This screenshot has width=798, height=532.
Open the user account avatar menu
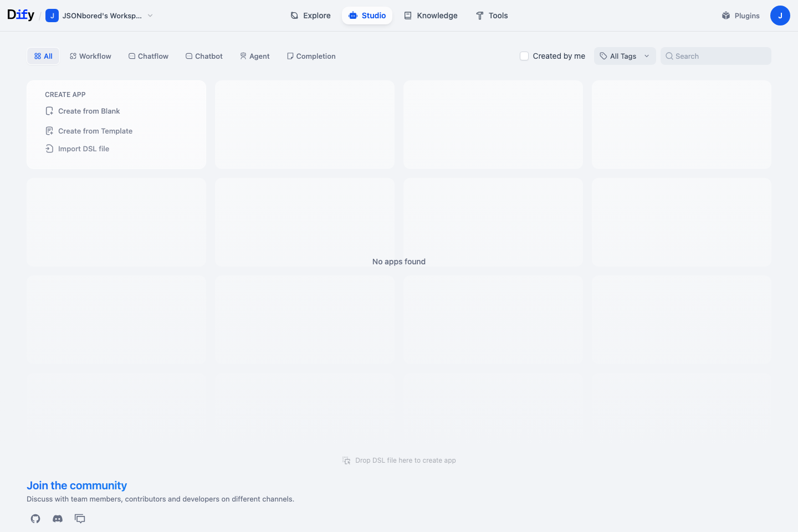[780, 16]
